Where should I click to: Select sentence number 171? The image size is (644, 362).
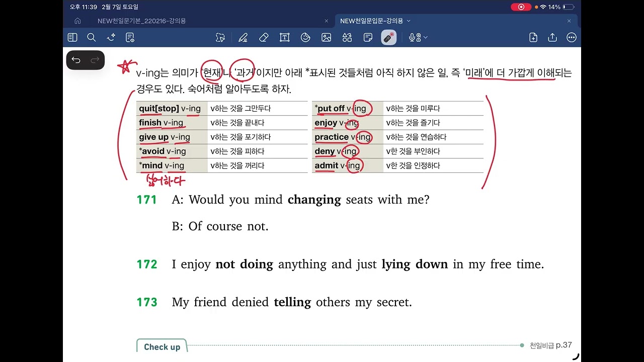coord(147,200)
